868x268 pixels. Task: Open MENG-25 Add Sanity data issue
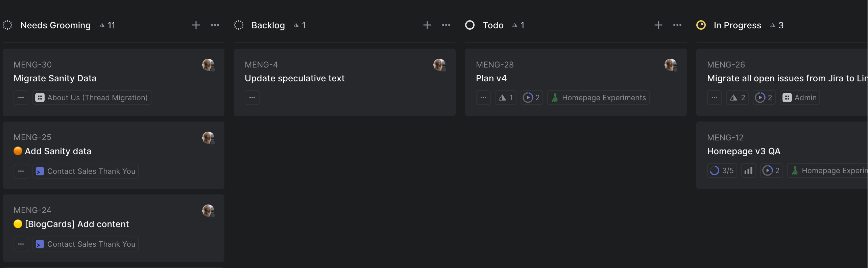58,151
